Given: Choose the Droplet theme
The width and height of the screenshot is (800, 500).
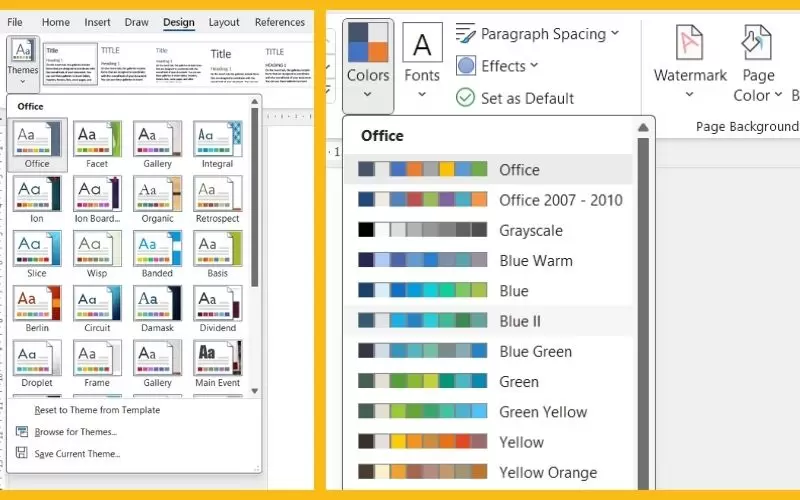Looking at the screenshot, I should pos(37,363).
